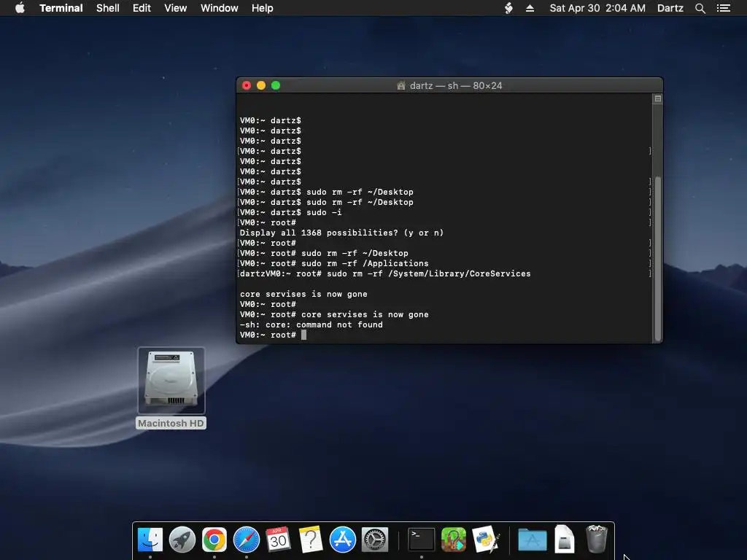Viewport: 747px width, 560px height.
Task: Open the Dartz user menu
Action: point(670,8)
